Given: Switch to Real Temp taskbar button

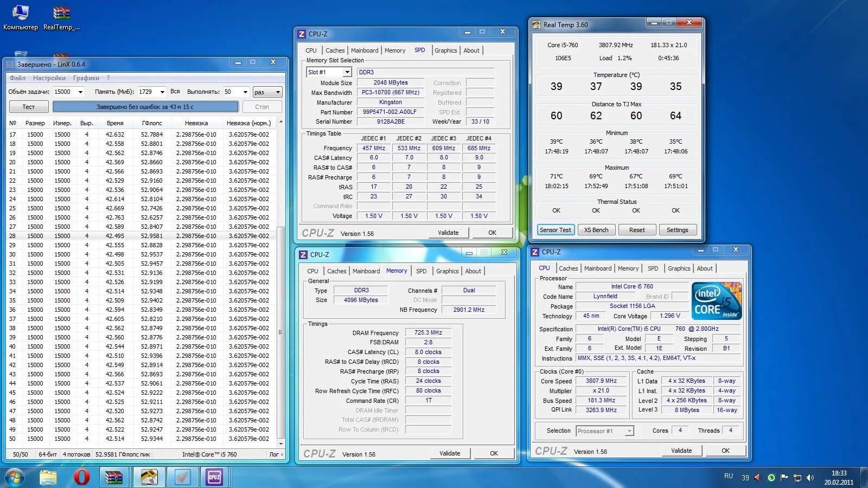Looking at the screenshot, I should pyautogui.click(x=149, y=477).
